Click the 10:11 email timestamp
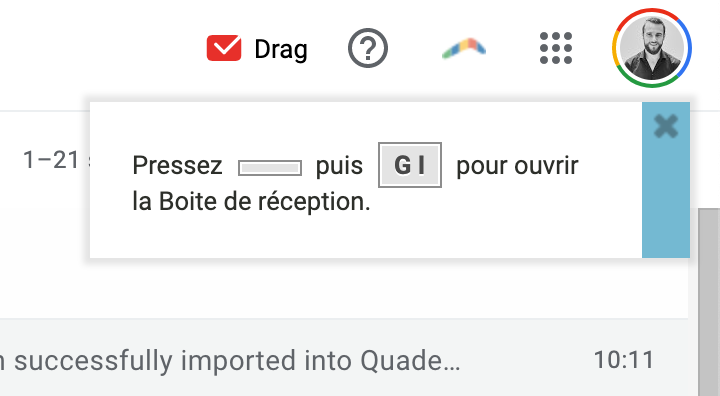Screen dimensions: 720x396 (624, 360)
